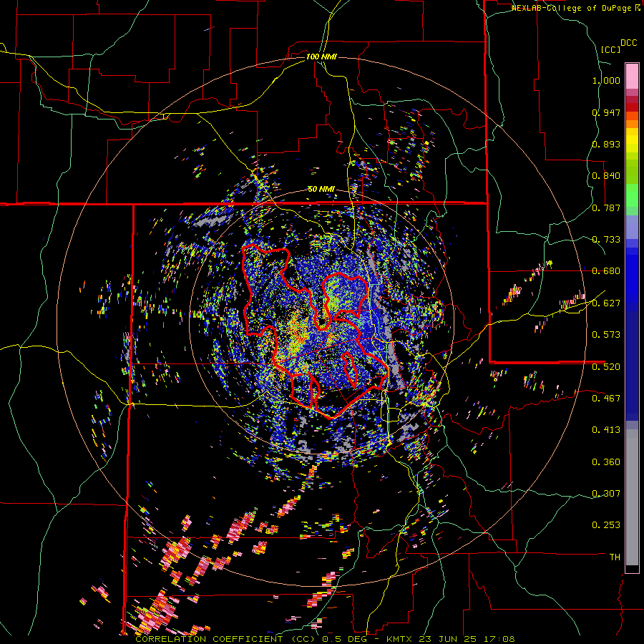Select the 0.787 scale value
The height and width of the screenshot is (644, 644).
(606, 208)
